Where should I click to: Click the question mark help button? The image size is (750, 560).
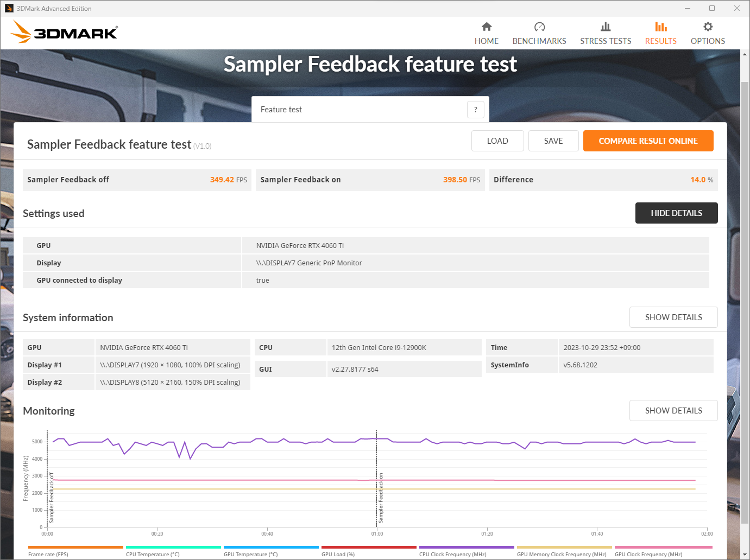pos(476,110)
